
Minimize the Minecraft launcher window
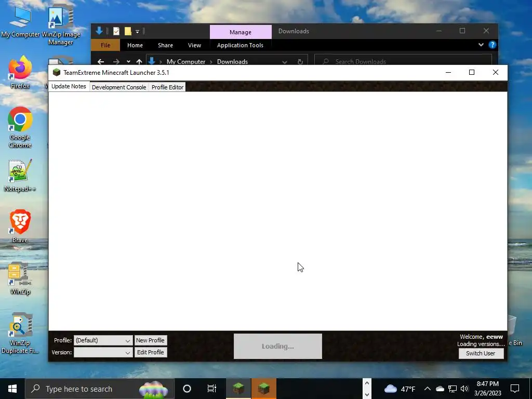point(448,72)
